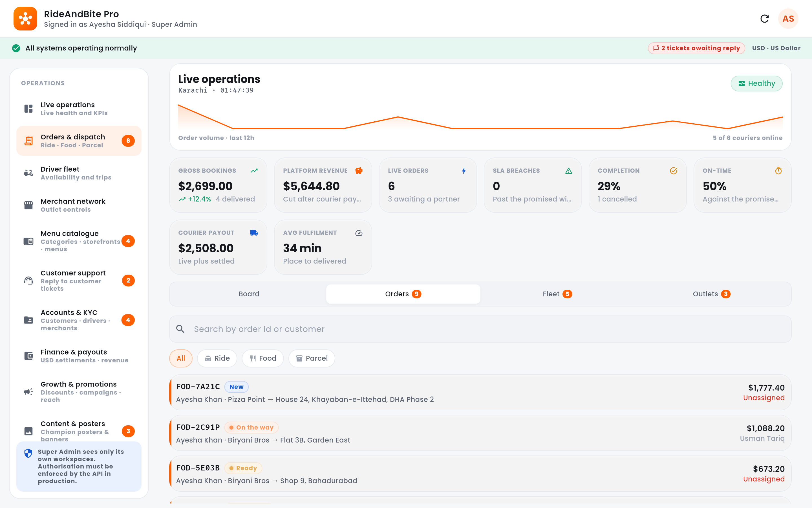The width and height of the screenshot is (812, 508).
Task: Click the order volume chart
Action: tap(480, 117)
